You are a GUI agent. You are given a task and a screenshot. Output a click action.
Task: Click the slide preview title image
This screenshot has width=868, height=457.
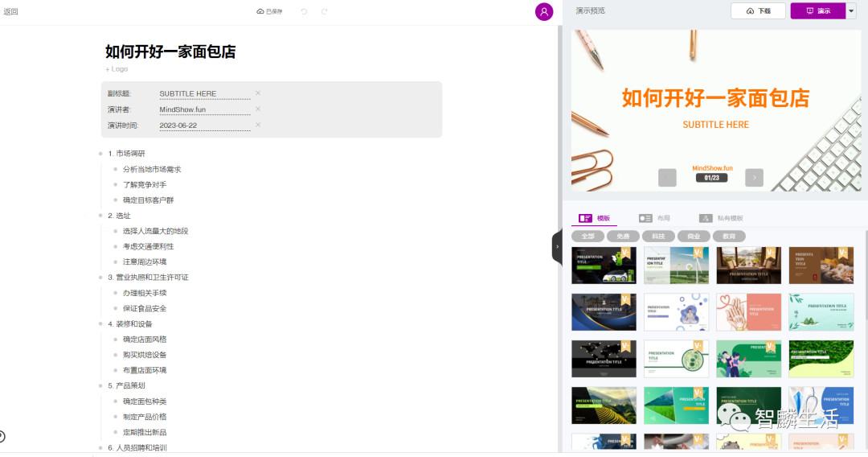(x=716, y=111)
